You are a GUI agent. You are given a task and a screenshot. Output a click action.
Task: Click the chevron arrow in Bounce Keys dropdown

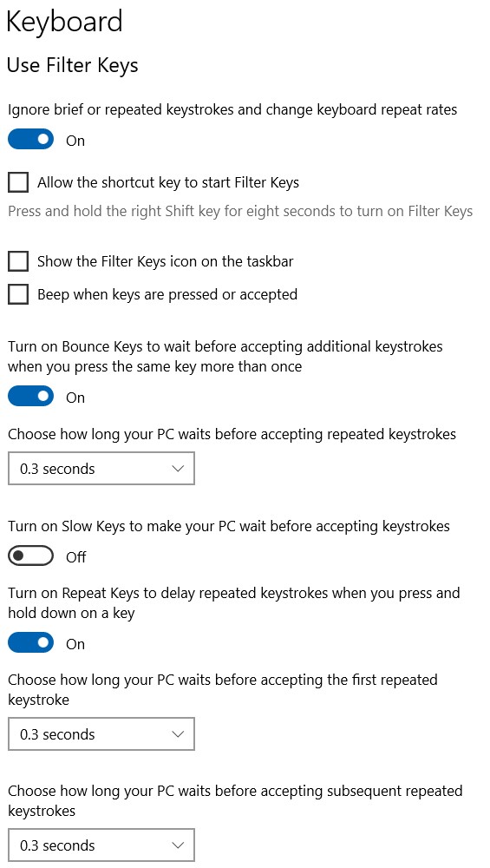point(178,469)
